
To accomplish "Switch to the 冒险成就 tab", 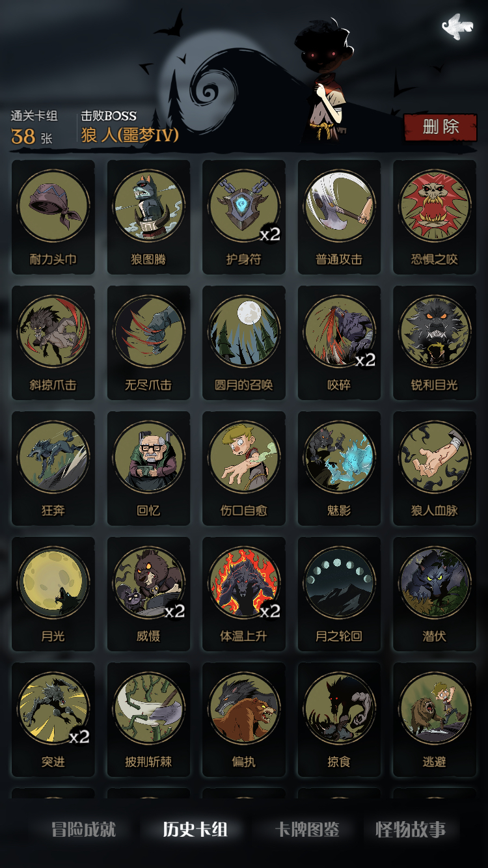I will tap(84, 830).
